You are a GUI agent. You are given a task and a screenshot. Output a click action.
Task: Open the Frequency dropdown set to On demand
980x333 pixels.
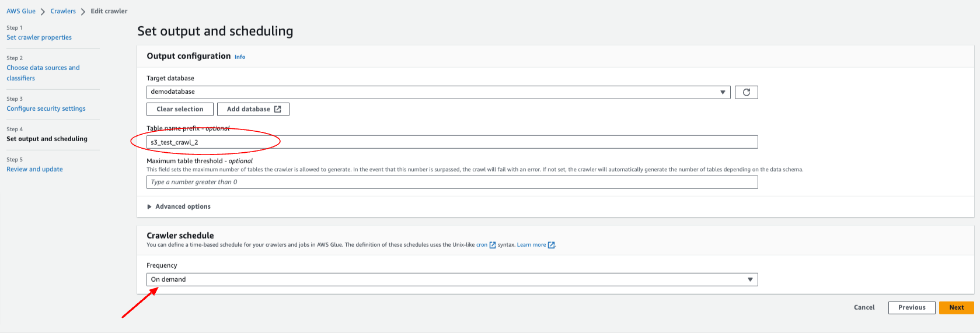pos(452,279)
